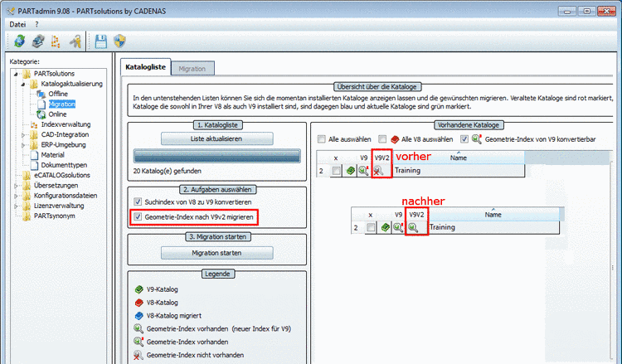Switch to the Katalogliste tab
Viewport: 622px width, 364px height.
[146, 67]
